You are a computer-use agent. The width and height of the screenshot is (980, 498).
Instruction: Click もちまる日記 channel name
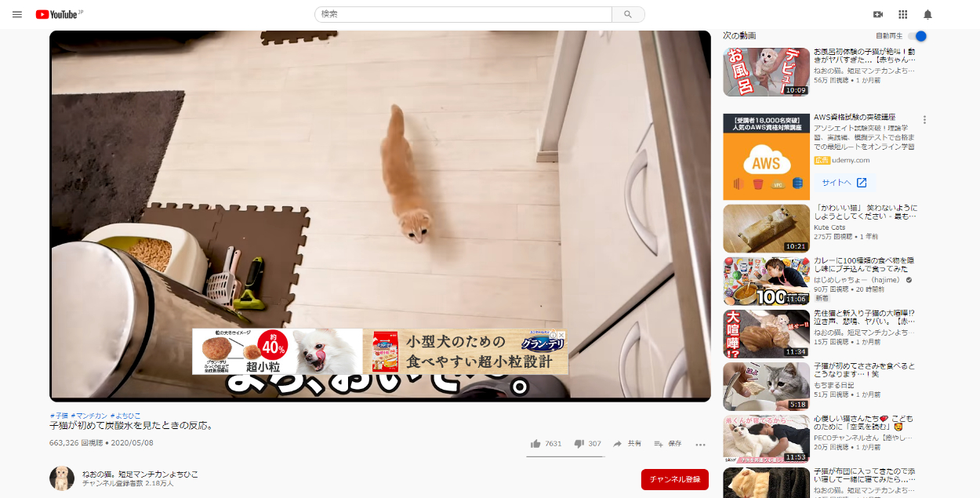tap(835, 384)
